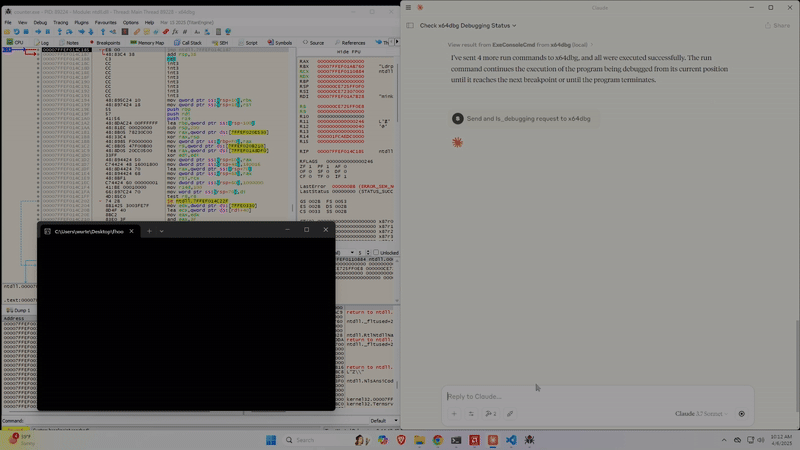Select the Dump 1 tab
This screenshot has width=800, height=450.
[19, 310]
